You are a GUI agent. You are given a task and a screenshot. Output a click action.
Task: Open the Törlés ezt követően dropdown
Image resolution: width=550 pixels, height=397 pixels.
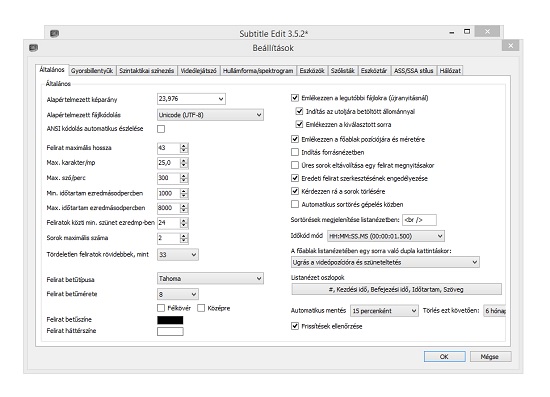pyautogui.click(x=494, y=311)
